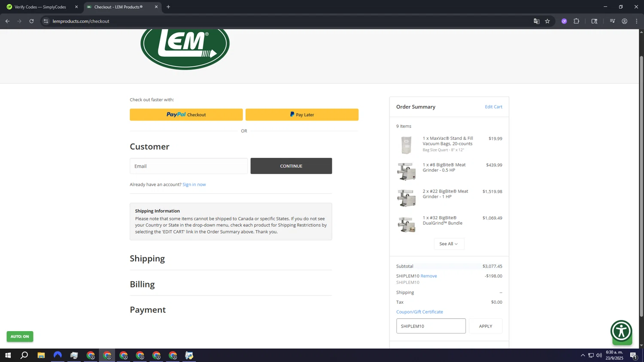Screen dimensions: 644x362
Task: Open notification center icon
Action: tap(633, 355)
